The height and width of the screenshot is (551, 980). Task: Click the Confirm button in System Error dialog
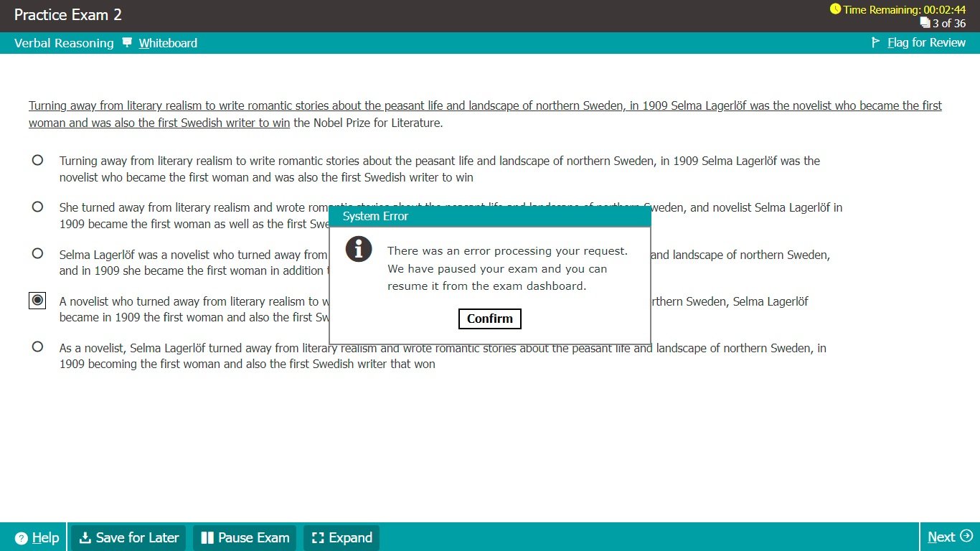click(489, 319)
